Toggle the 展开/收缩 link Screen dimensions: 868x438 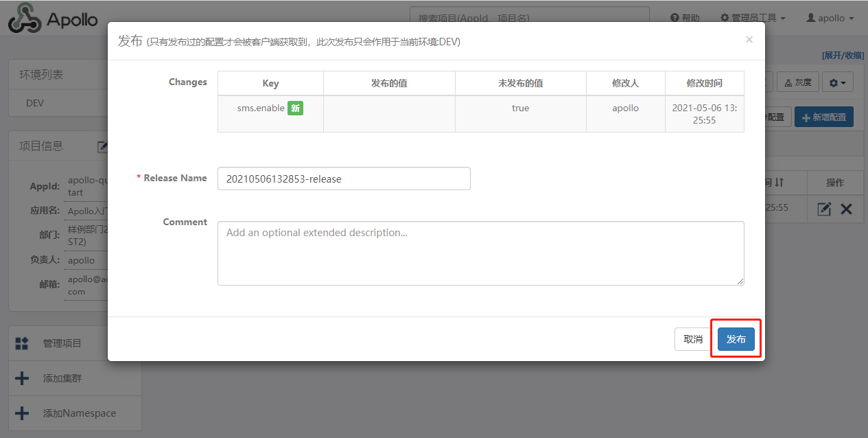843,55
